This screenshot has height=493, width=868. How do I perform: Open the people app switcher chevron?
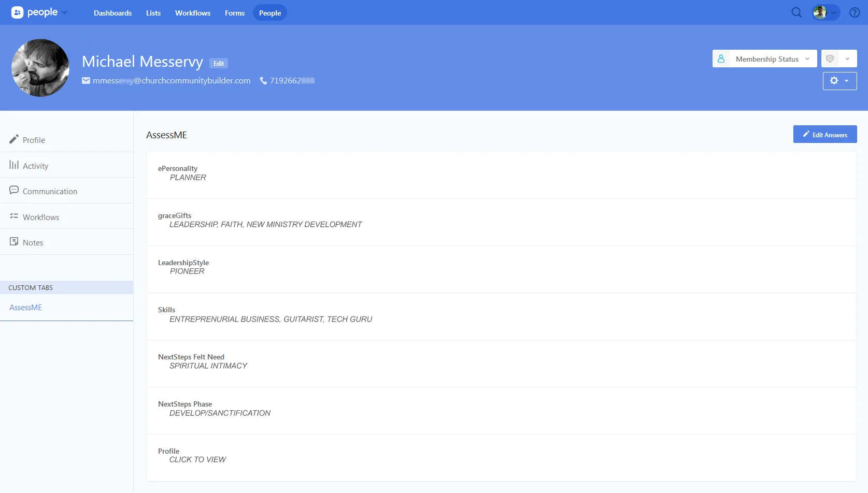[x=64, y=12]
